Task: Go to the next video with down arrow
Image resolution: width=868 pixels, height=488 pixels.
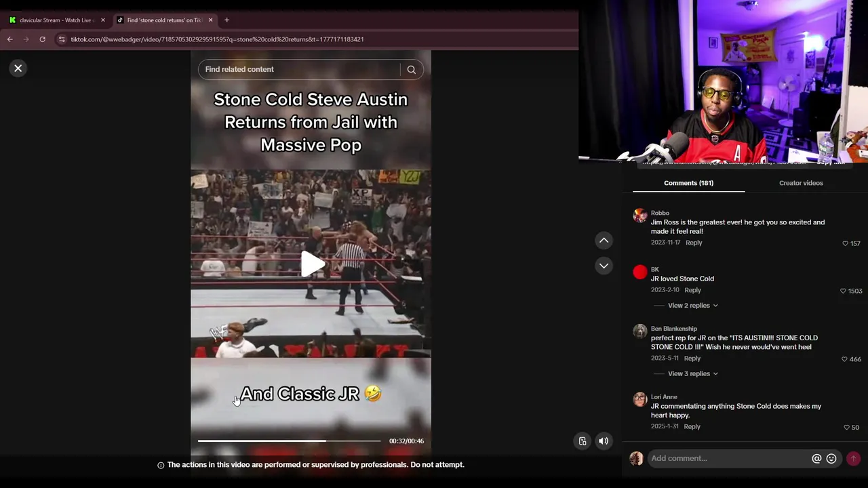Action: [604, 266]
